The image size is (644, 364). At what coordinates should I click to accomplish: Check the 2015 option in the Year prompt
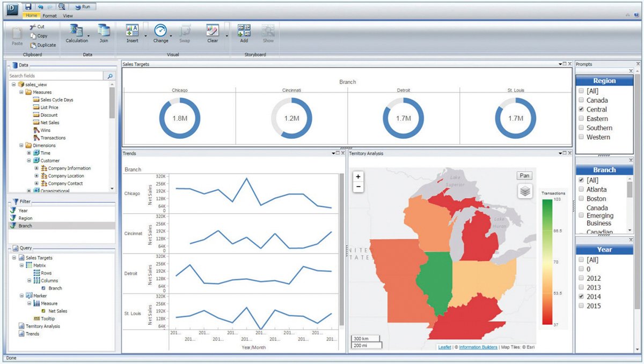pos(581,306)
